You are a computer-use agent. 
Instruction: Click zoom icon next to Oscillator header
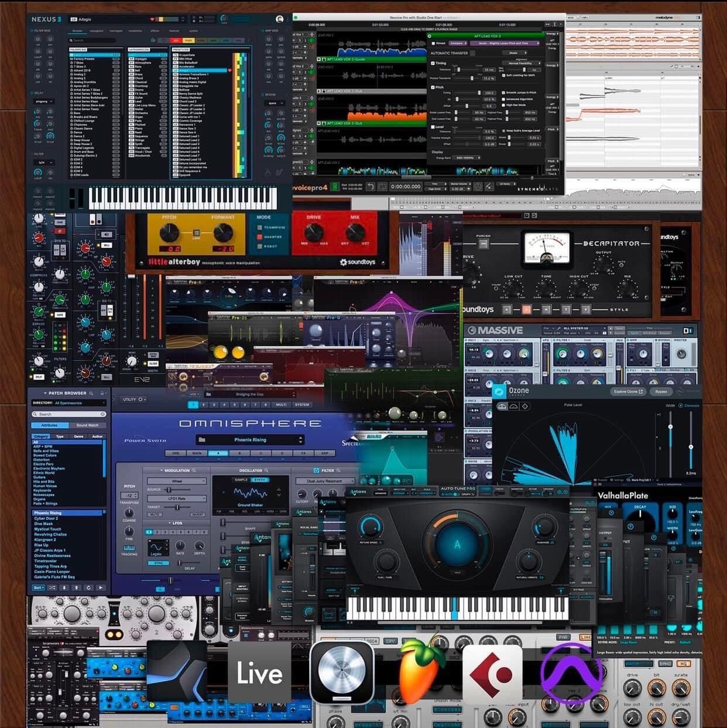tap(266, 470)
